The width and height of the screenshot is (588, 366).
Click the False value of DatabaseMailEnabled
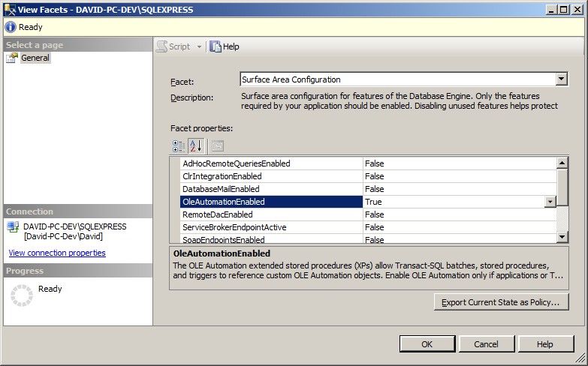tap(374, 189)
